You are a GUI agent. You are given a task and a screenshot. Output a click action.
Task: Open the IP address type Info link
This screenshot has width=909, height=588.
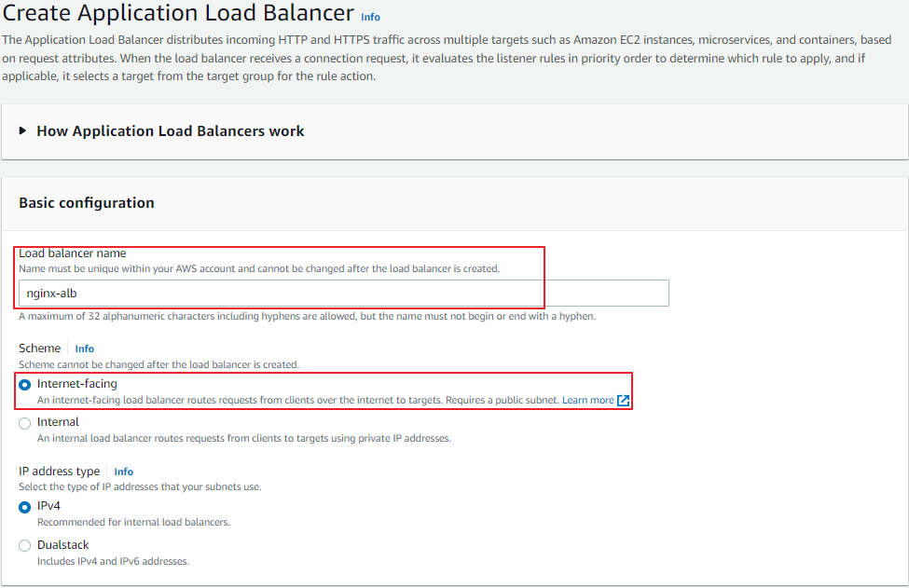tap(123, 472)
